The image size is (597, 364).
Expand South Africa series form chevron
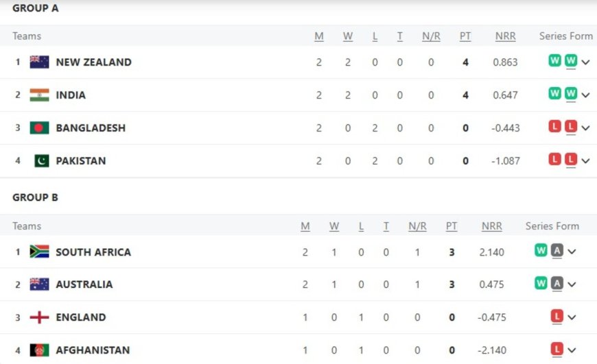[x=572, y=252]
